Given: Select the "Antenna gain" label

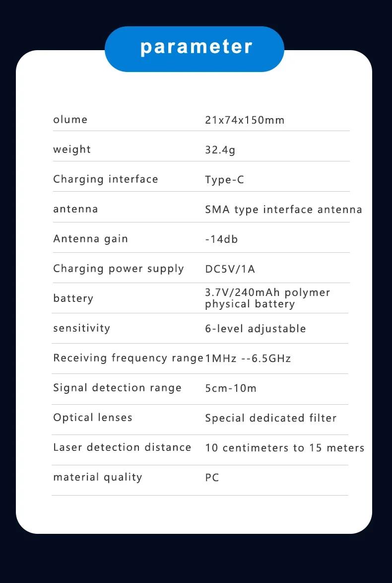Looking at the screenshot, I should click(x=91, y=239).
